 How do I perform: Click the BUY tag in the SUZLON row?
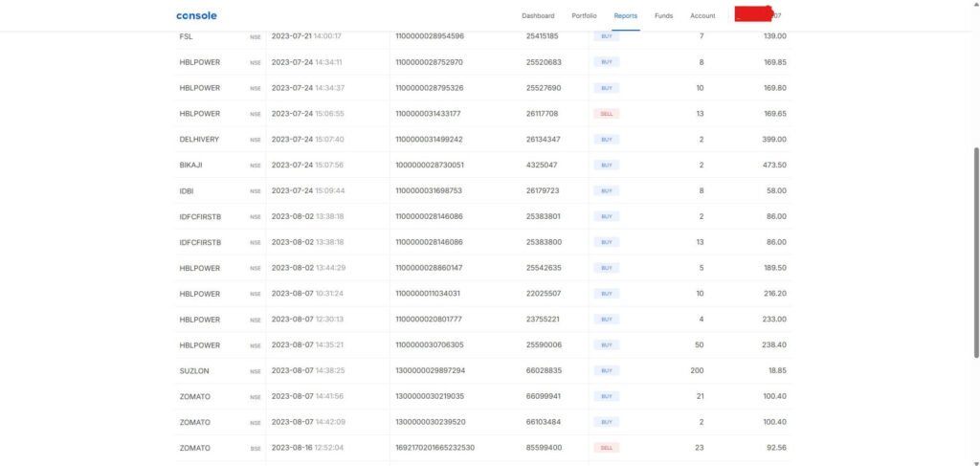606,371
